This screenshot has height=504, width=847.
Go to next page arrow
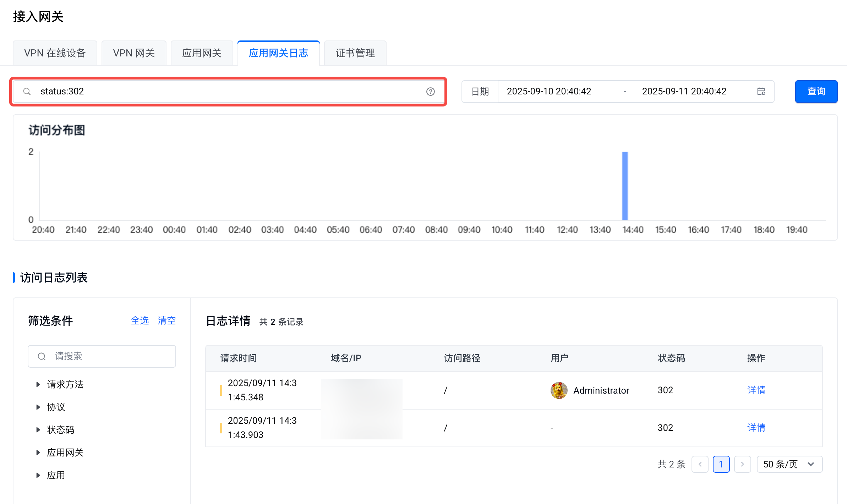[742, 464]
